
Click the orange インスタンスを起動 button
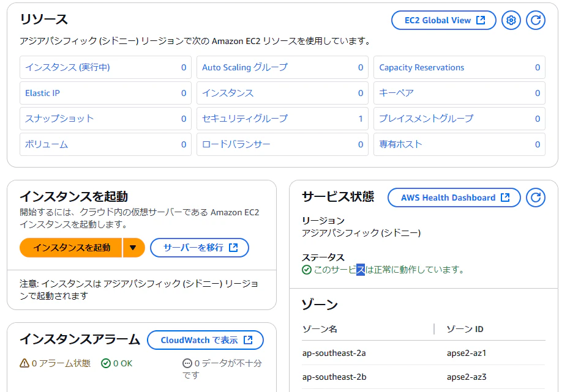pos(71,248)
